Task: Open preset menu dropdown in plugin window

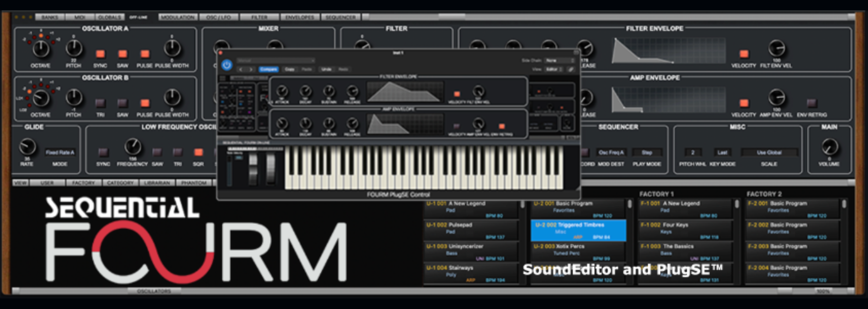Action: click(276, 60)
